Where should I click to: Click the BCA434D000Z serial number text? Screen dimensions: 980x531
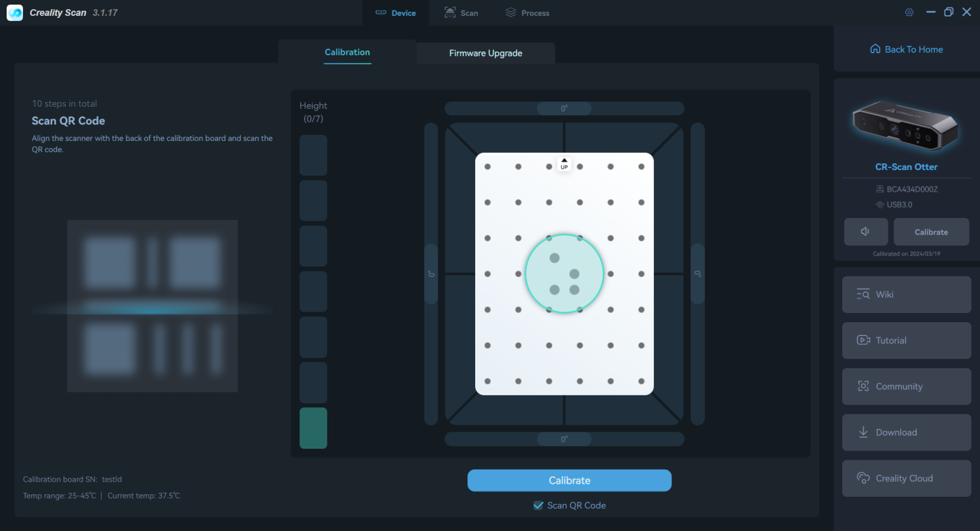912,190
